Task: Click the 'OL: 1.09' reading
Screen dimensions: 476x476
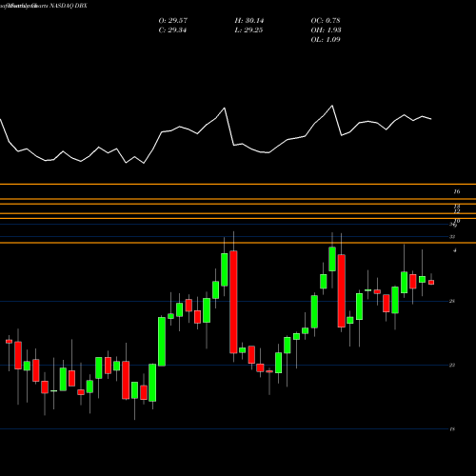Action: tap(326, 40)
